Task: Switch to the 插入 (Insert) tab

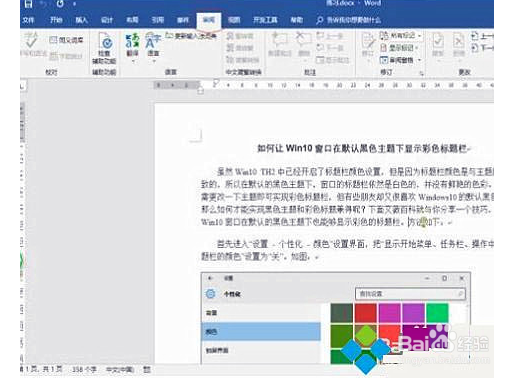Action: coord(81,20)
